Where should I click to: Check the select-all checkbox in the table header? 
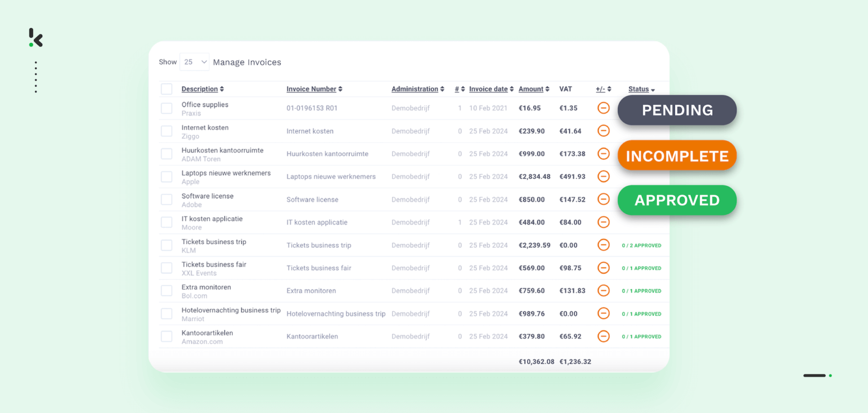click(166, 89)
